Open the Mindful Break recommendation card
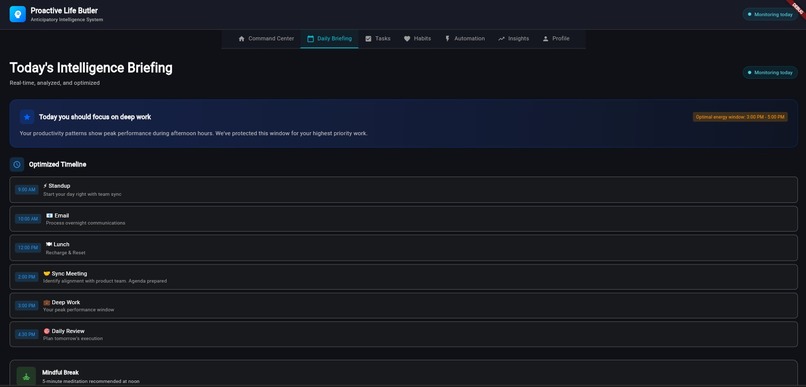Image resolution: width=806 pixels, height=387 pixels. [x=404, y=374]
